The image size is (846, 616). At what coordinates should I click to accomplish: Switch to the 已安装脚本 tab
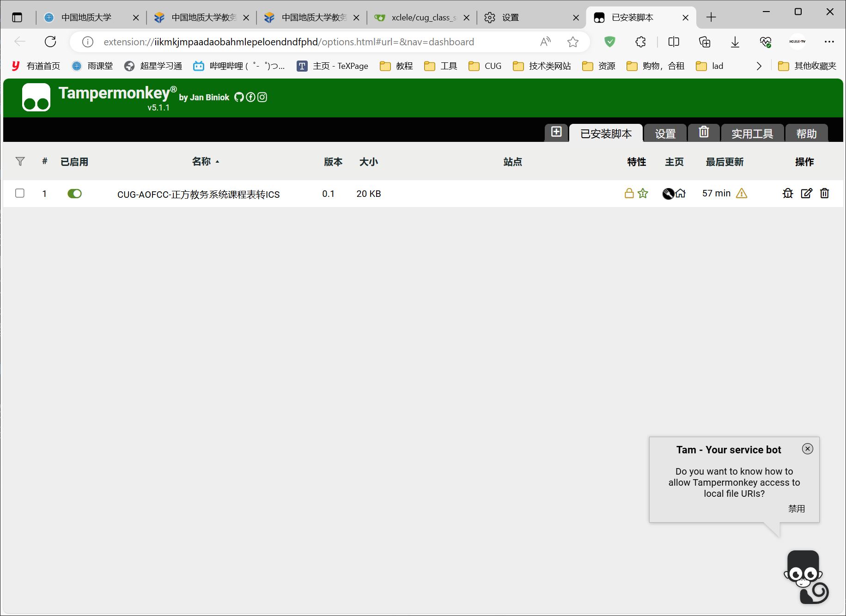click(x=606, y=133)
